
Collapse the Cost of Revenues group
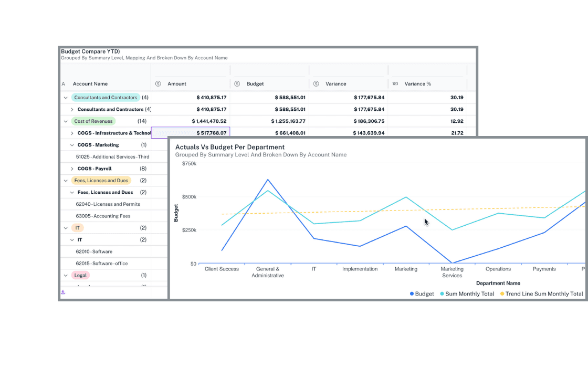coord(65,121)
